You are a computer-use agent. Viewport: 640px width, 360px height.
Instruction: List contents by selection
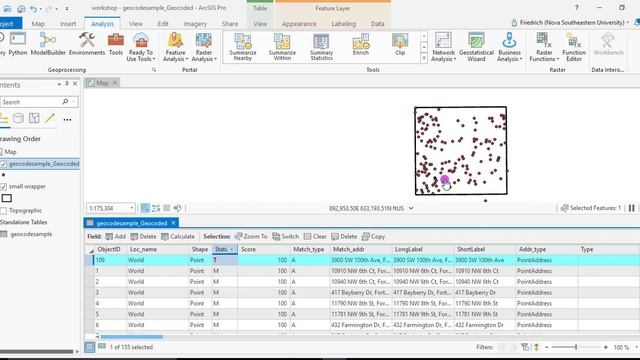34,118
